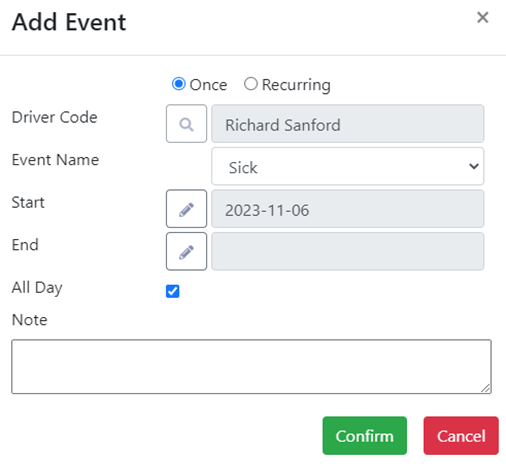Click the Richard Sanford driver field

click(x=348, y=124)
